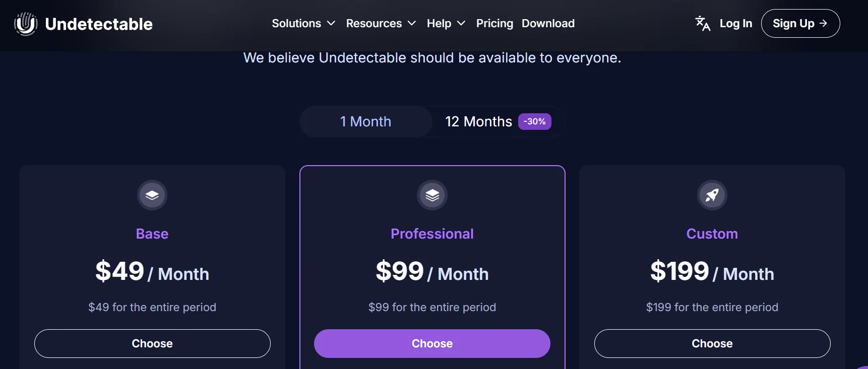Click the Base plan layers icon
Screen dimensions: 868x369
click(152, 195)
